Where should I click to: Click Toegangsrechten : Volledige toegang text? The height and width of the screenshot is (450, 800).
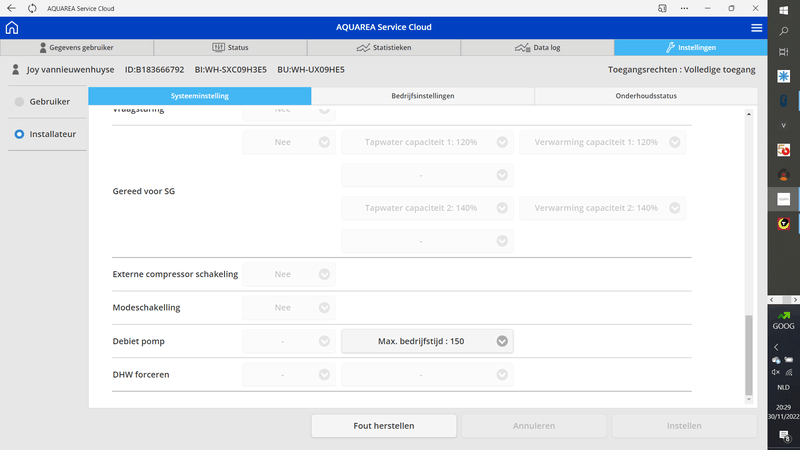click(x=682, y=69)
